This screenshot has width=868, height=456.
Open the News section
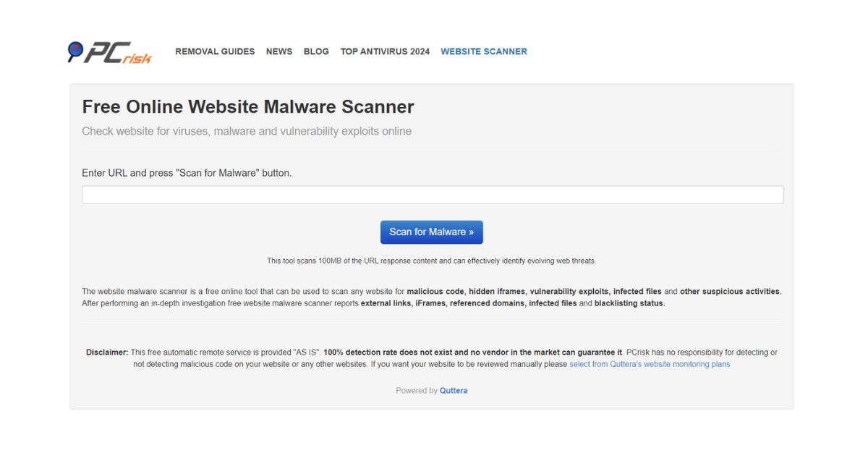(279, 51)
